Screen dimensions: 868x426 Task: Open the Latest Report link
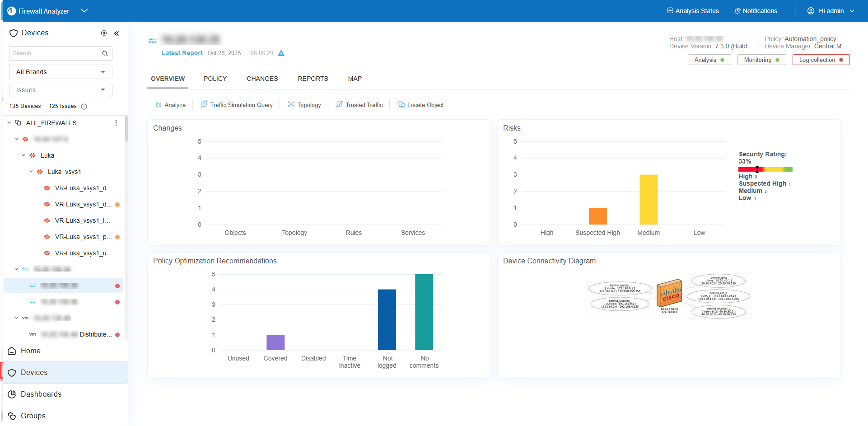(182, 53)
